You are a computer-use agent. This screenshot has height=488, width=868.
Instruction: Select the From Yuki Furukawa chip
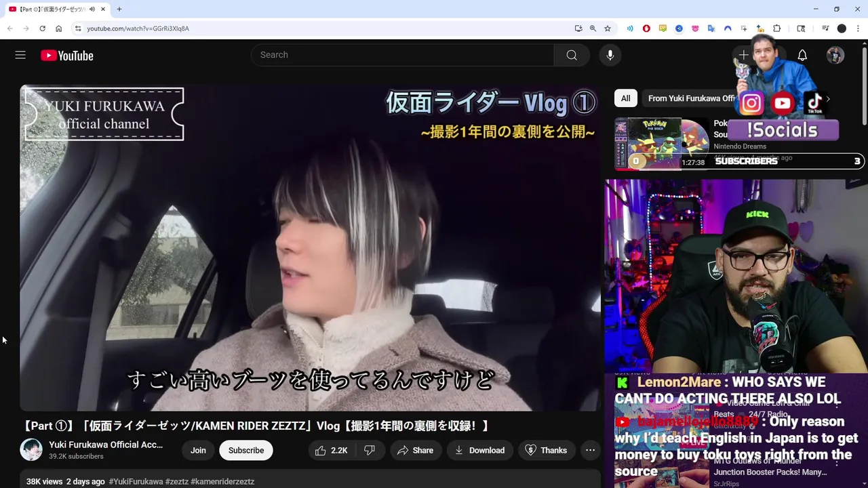tap(692, 98)
